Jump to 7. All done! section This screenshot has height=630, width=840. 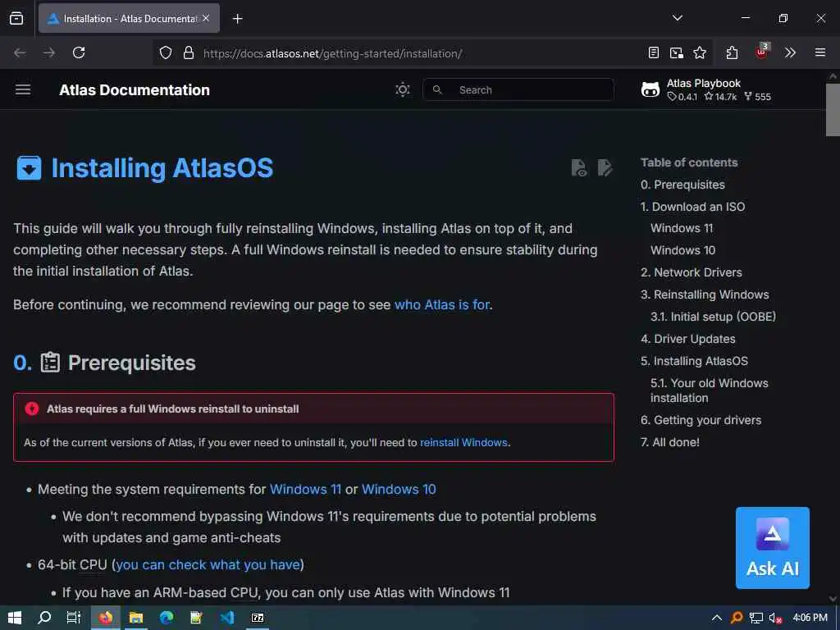(x=670, y=442)
